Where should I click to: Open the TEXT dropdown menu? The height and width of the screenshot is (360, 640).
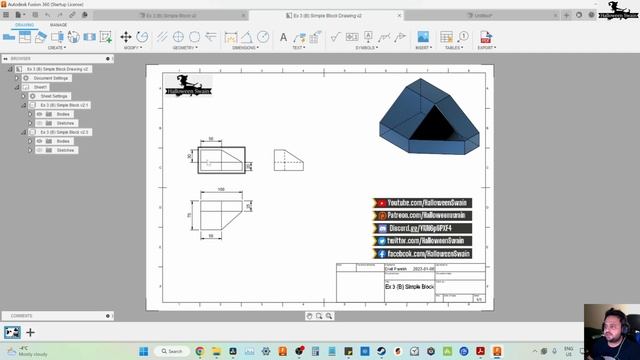click(299, 48)
